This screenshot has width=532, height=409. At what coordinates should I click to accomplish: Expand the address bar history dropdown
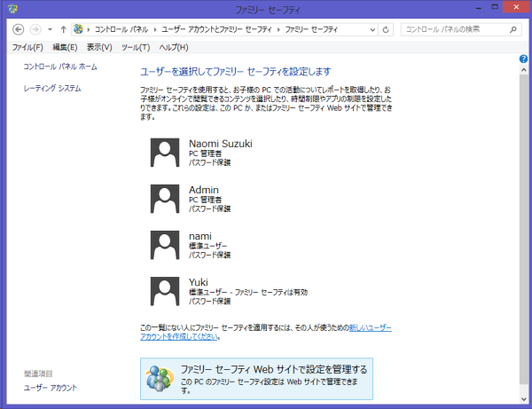click(372, 29)
